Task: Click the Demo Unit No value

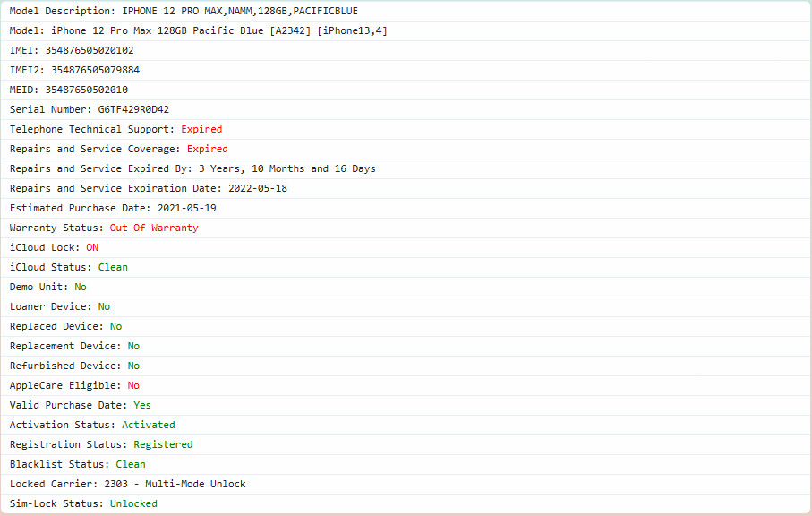Action: coord(81,287)
